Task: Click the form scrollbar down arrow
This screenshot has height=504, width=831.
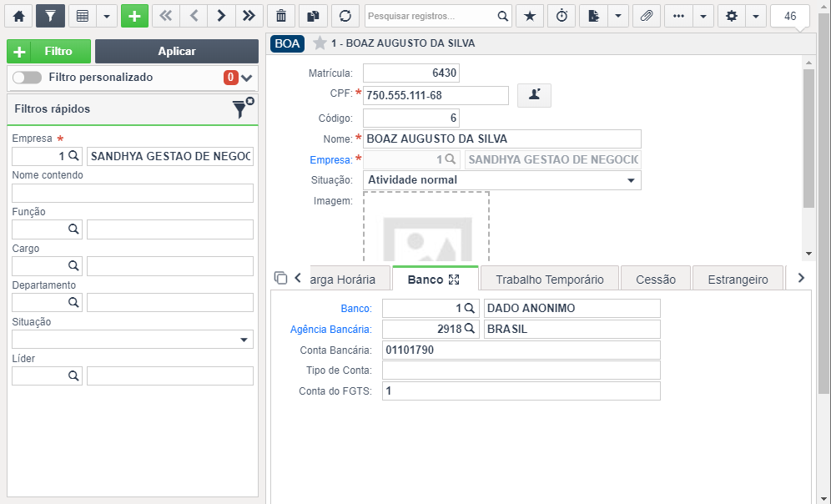Action: point(808,254)
